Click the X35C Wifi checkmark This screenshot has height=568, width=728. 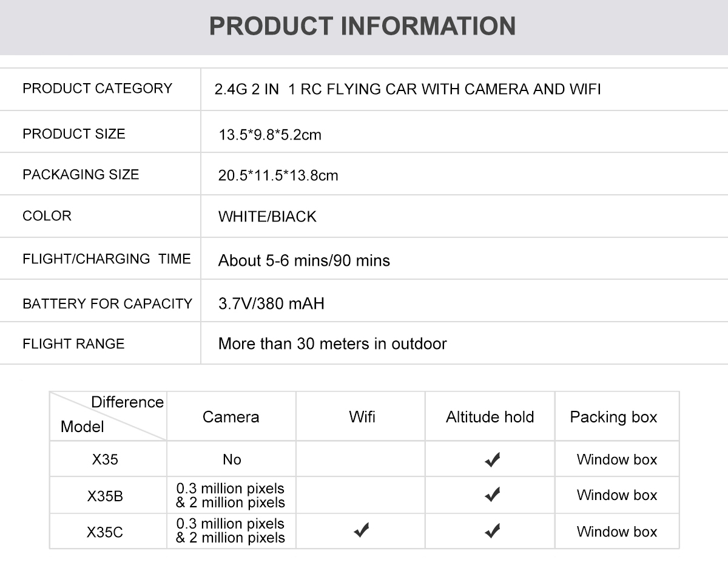pyautogui.click(x=362, y=531)
